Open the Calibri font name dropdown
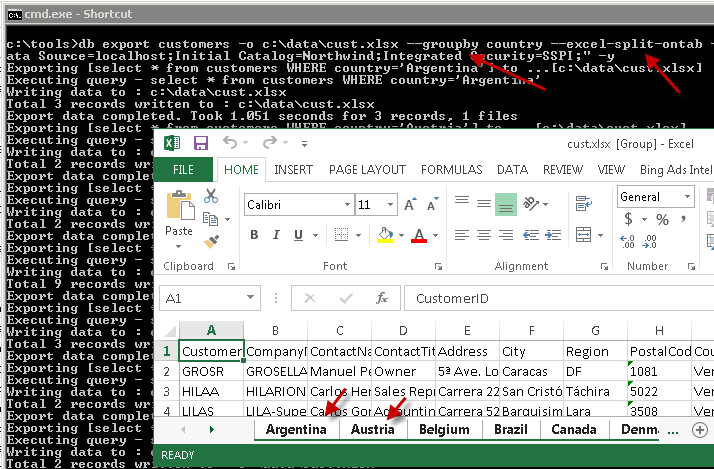Image resolution: width=714 pixels, height=469 pixels. tap(347, 204)
